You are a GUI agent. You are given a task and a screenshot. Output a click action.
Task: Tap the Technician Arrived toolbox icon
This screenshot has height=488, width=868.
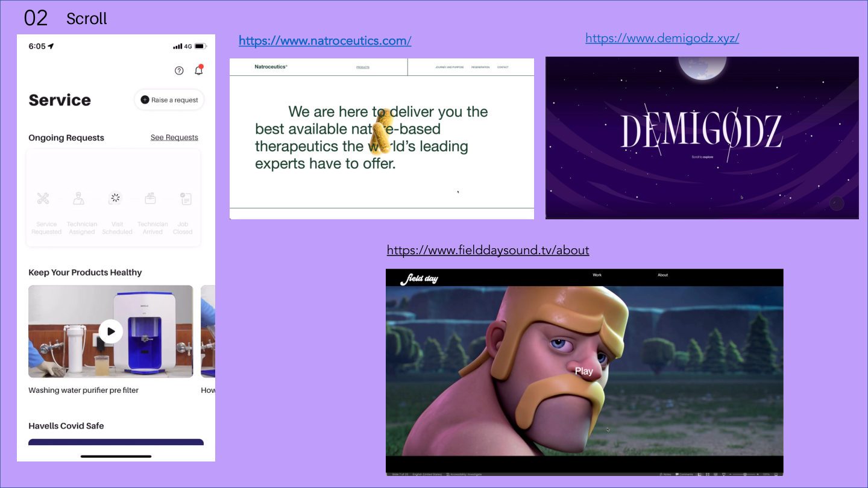click(151, 198)
